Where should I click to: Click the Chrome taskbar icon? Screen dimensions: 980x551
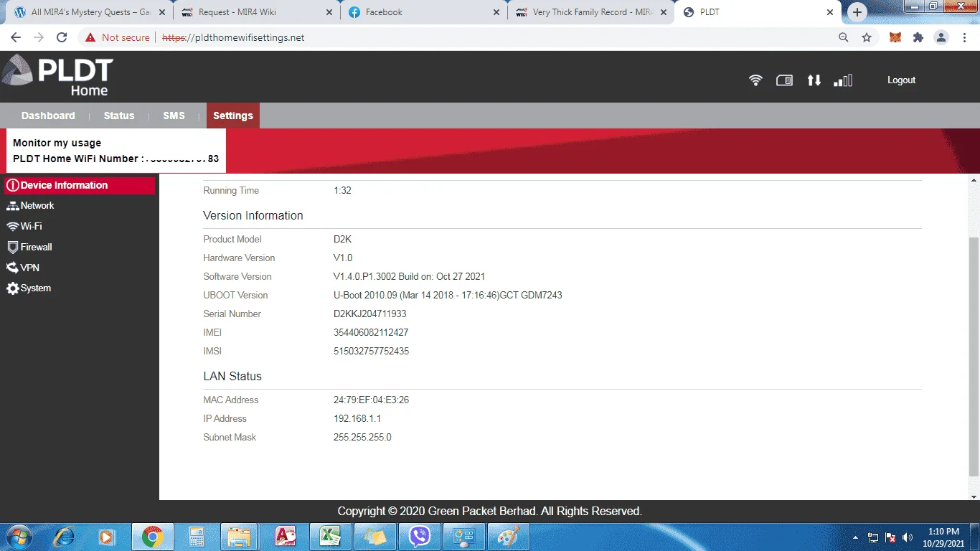tap(152, 537)
